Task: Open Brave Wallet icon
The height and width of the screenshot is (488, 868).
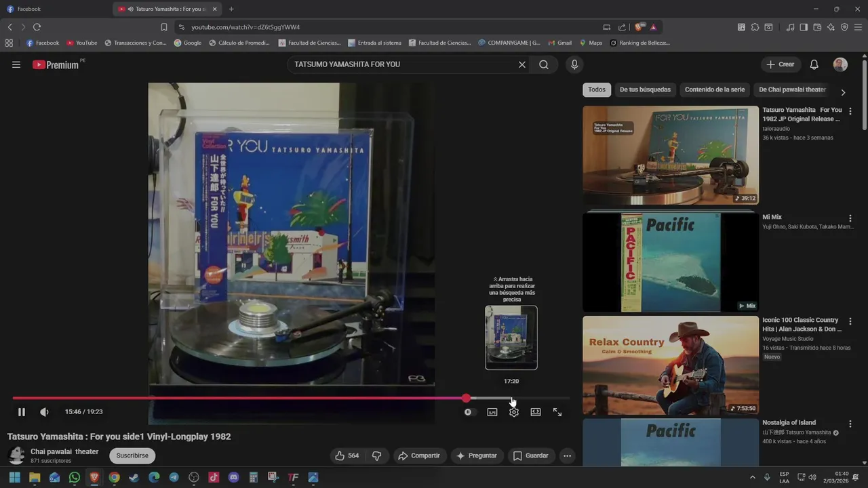Action: tap(817, 27)
